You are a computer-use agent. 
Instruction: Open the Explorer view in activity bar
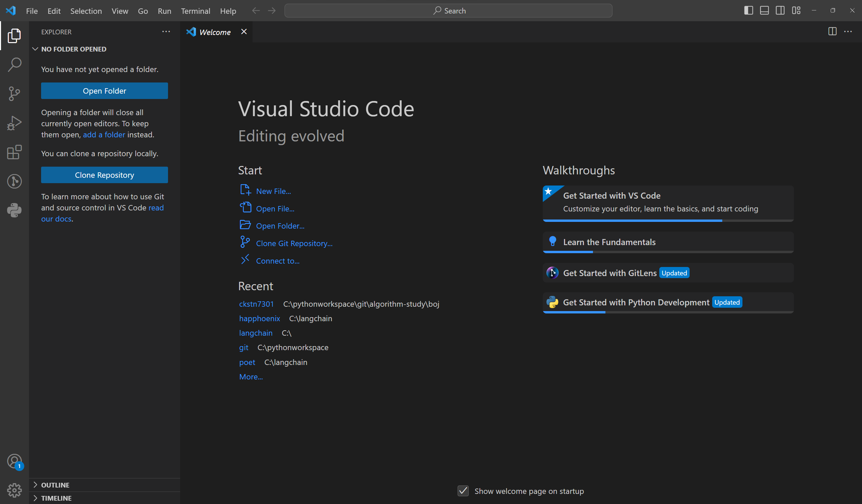click(x=14, y=36)
